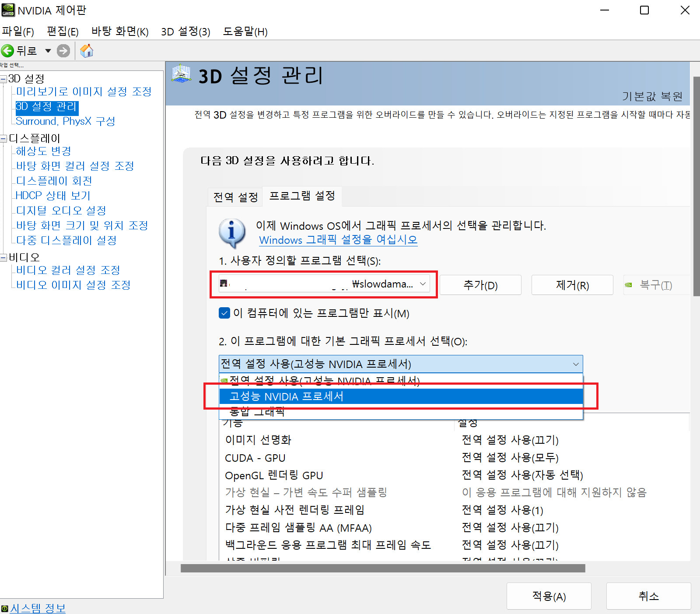Click 전역 설정 사용(1) value

click(x=502, y=510)
